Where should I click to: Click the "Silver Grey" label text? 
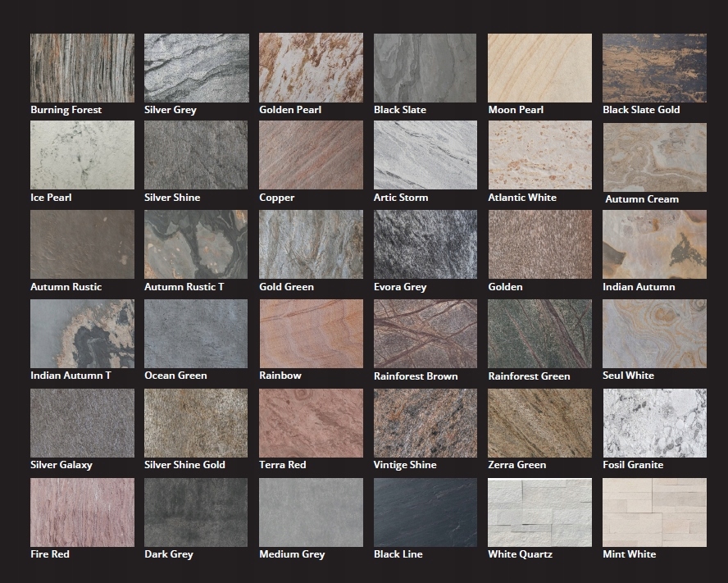coord(171,110)
